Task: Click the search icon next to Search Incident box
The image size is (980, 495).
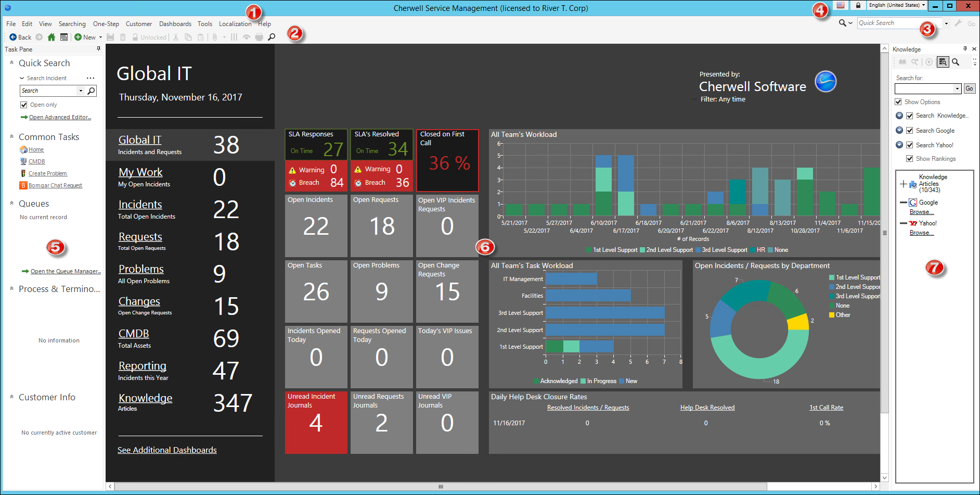Action: pos(91,91)
